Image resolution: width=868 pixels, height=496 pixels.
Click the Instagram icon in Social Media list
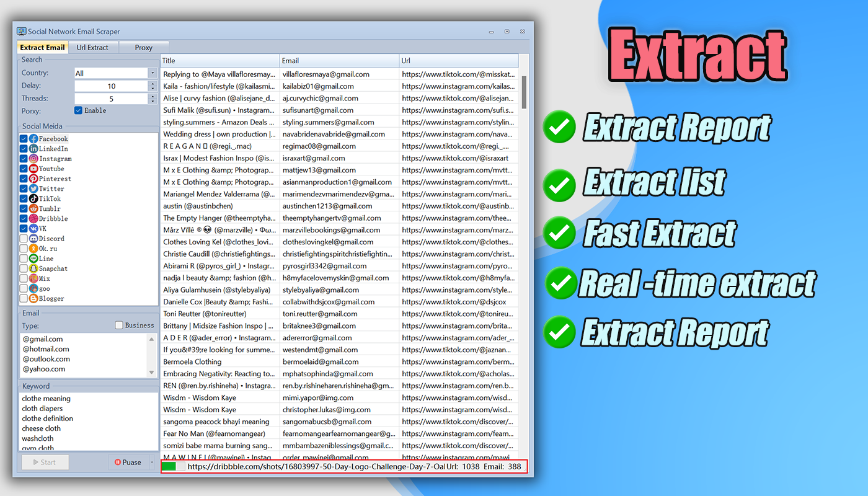point(33,159)
